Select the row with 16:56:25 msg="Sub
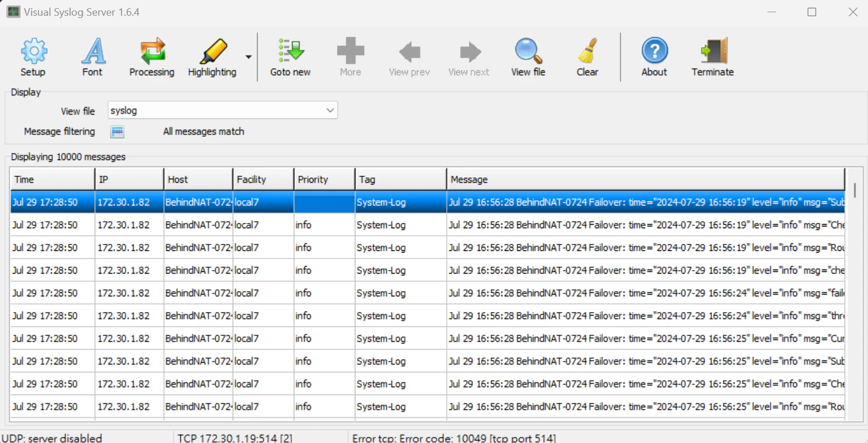This screenshot has width=868, height=443. (x=428, y=361)
